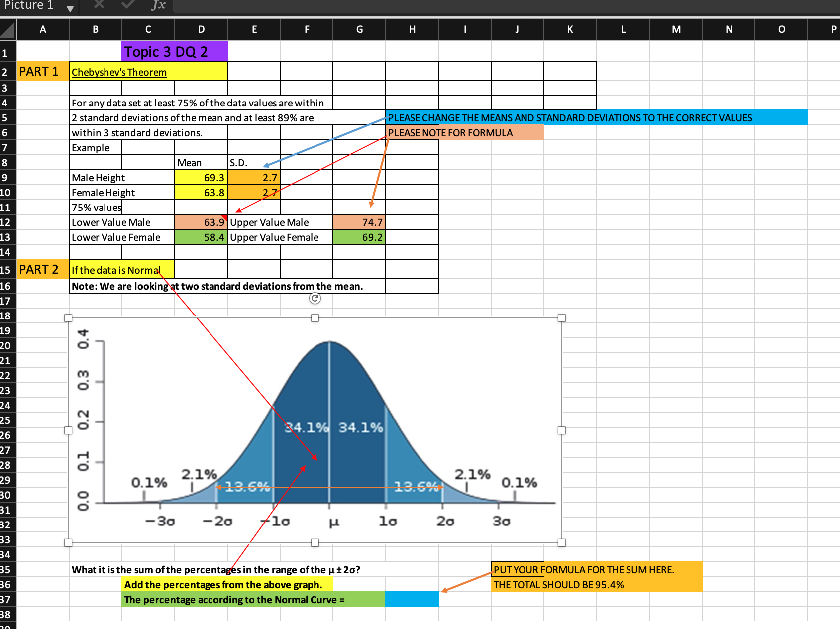The height and width of the screenshot is (629, 840).
Task: Select column O header
Action: pos(781,29)
